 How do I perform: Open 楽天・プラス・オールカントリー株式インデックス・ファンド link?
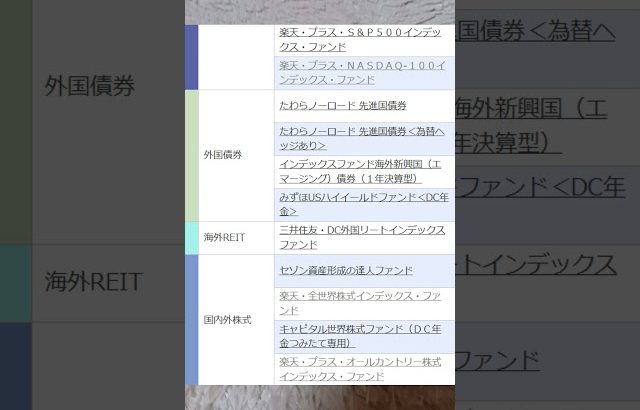[x=360, y=369]
